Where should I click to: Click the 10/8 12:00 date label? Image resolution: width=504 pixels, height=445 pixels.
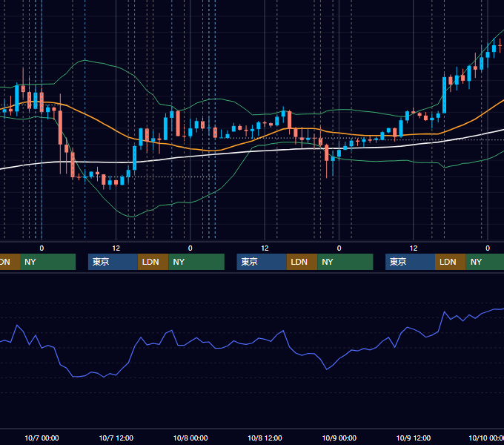265,438
